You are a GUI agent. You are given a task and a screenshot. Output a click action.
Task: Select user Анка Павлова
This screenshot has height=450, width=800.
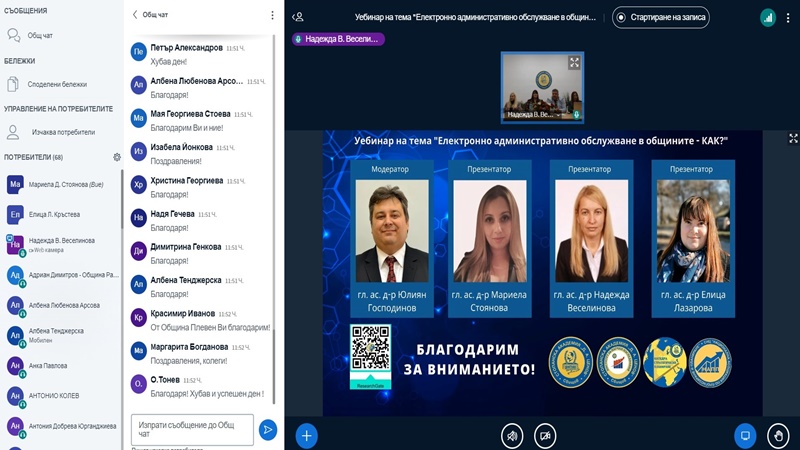pyautogui.click(x=62, y=365)
